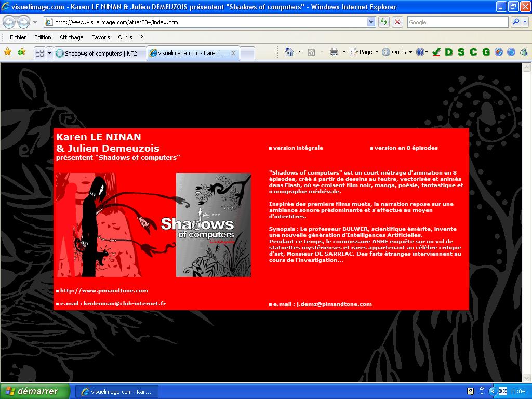Click the Google search box

[x=458, y=22]
